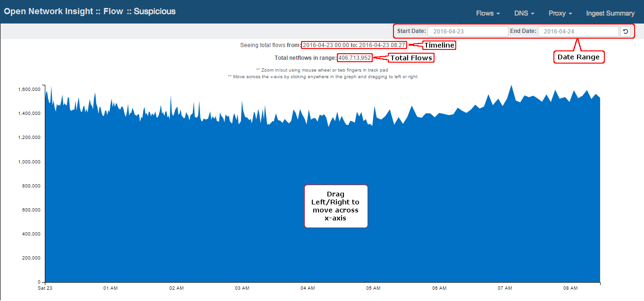
Task: Click the flows timeline date range text
Action: [354, 45]
